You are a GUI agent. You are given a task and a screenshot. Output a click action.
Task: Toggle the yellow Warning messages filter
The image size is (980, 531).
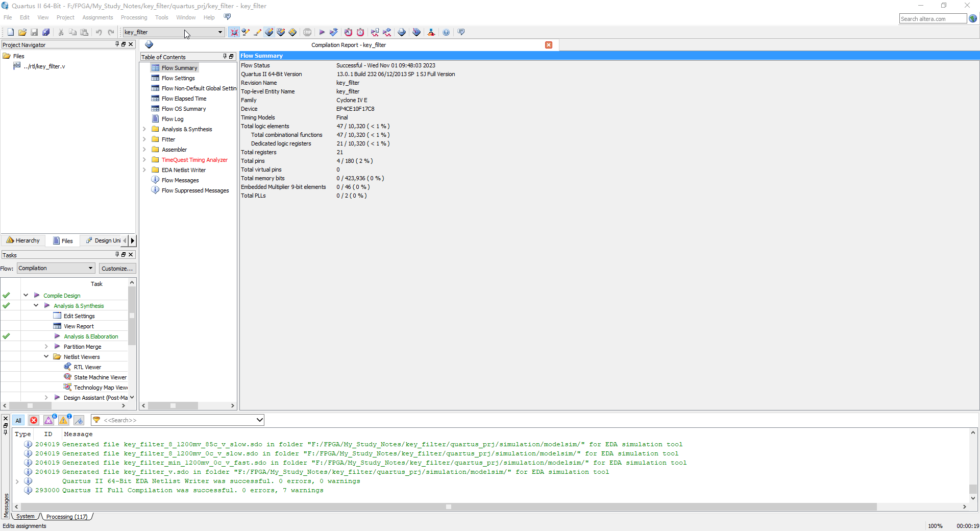click(x=64, y=420)
